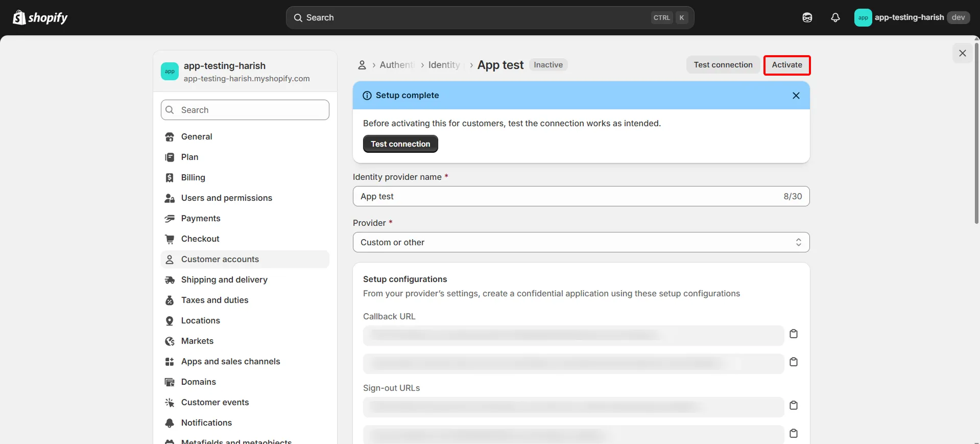Copy the first Callback URL
The width and height of the screenshot is (980, 444).
tap(794, 334)
